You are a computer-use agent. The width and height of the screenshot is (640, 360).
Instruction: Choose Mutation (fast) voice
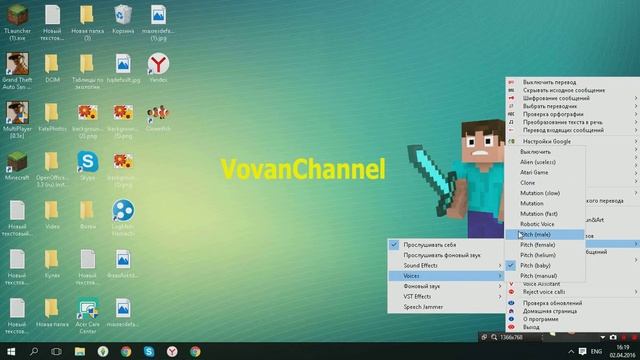(x=545, y=213)
